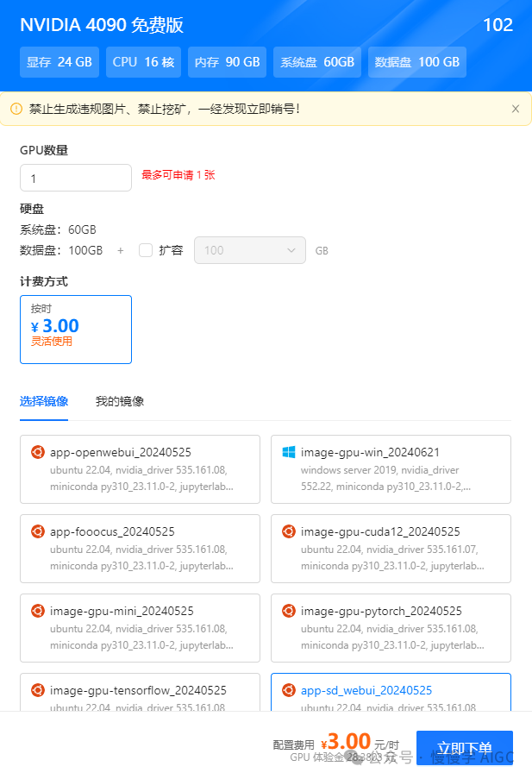Screen dimensions: 532x779
Task: Click the Ubuntu icon beside image-gpu-tensorflow_20240525
Action: click(x=38, y=690)
